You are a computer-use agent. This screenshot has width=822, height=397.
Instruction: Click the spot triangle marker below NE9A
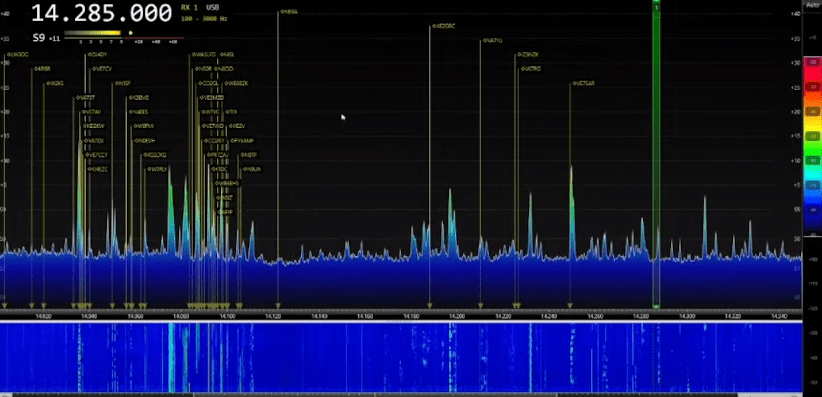coord(278,306)
